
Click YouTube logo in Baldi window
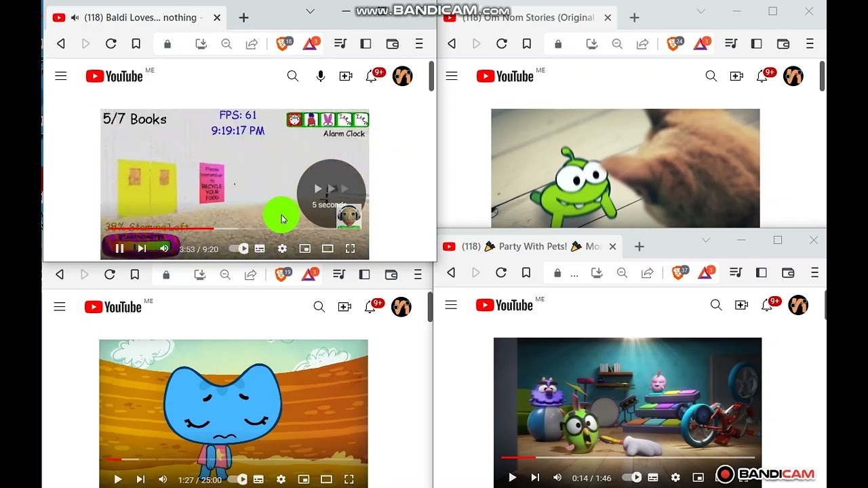pos(114,76)
